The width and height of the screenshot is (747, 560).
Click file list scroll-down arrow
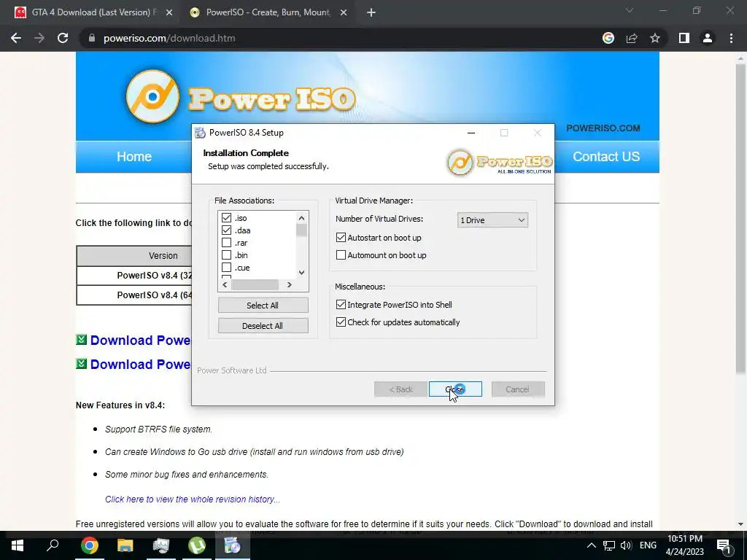tap(301, 273)
